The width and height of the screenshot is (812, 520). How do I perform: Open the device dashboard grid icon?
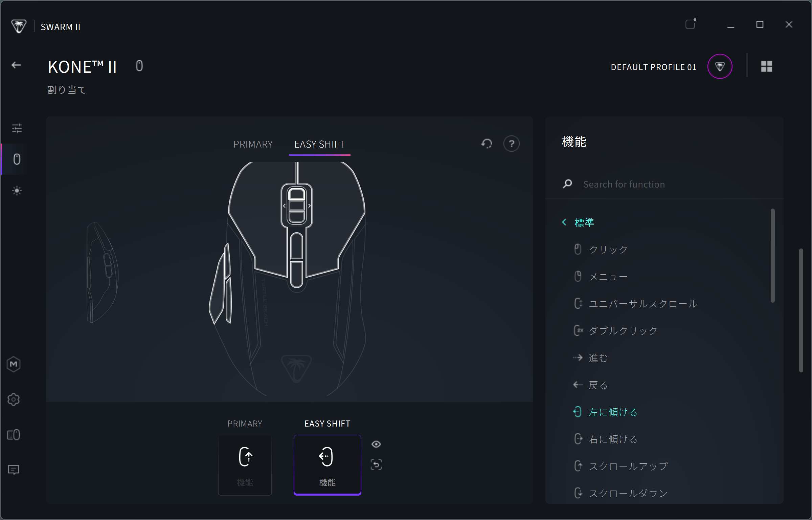pos(766,67)
